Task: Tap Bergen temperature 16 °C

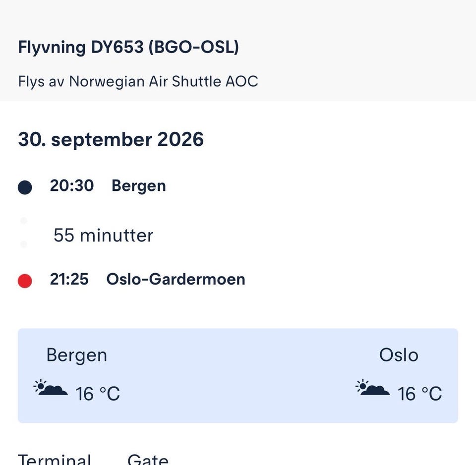Action: [x=98, y=394]
